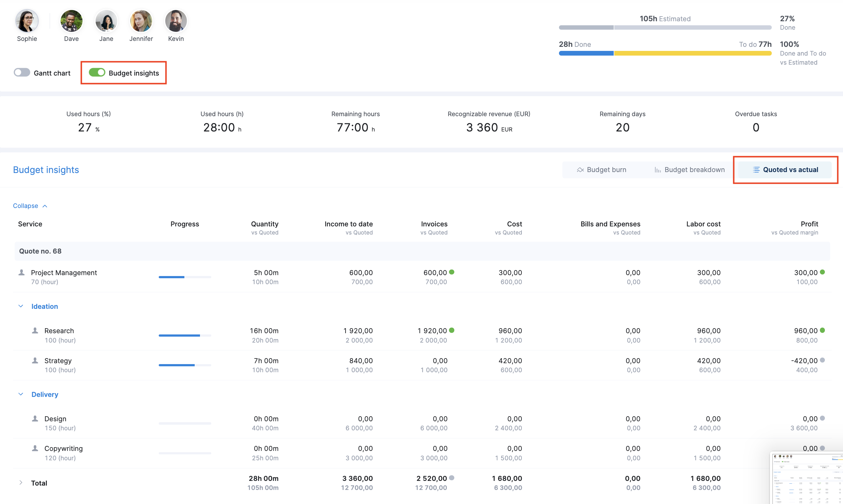843x504 pixels.
Task: Click the Budget breakdown bar-chart icon
Action: [657, 170]
